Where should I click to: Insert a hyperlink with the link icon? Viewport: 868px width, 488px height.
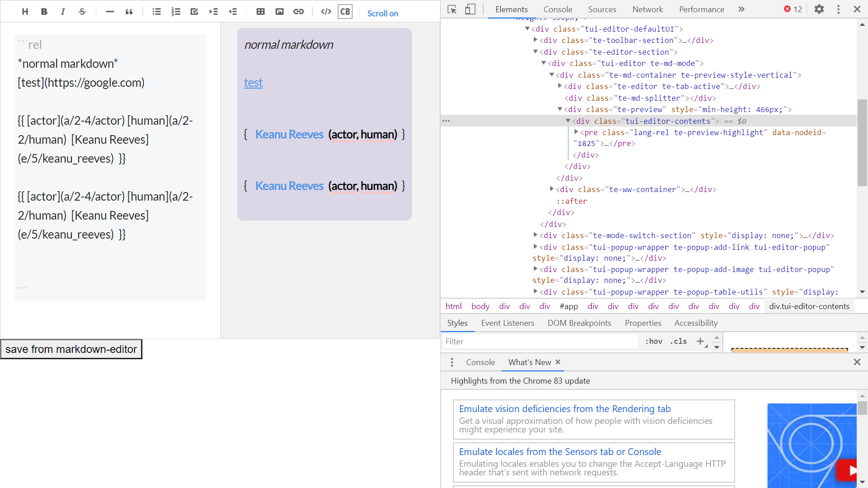[x=298, y=11]
